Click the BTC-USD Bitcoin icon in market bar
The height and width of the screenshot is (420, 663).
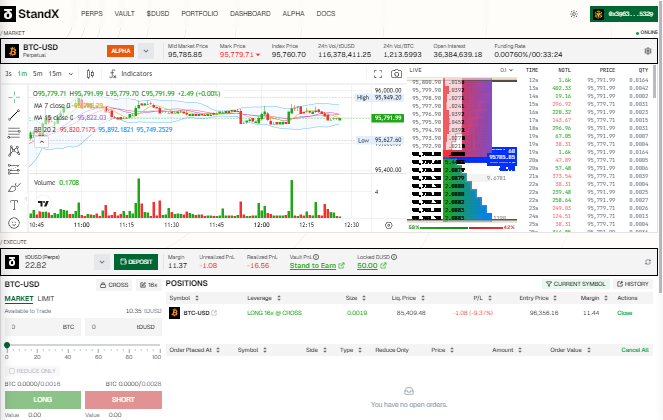pyautogui.click(x=12, y=51)
